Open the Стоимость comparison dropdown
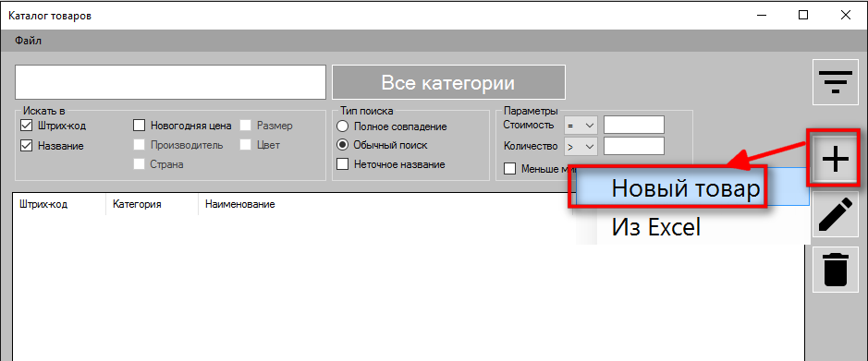 (580, 126)
